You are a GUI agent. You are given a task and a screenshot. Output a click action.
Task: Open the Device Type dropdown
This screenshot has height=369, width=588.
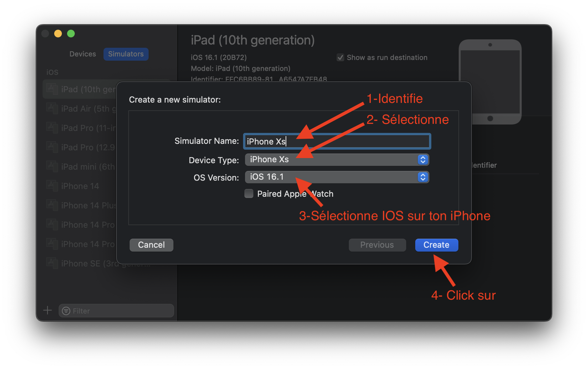tap(337, 160)
